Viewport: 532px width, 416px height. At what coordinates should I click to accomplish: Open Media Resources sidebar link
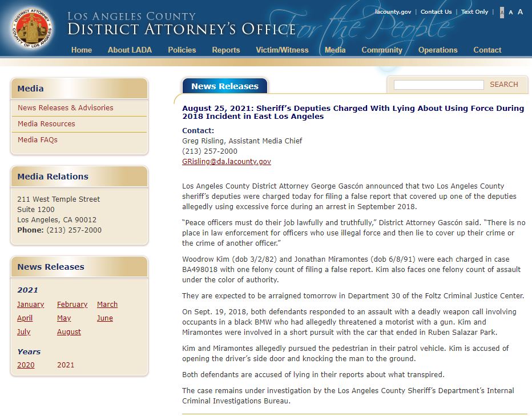coord(46,123)
